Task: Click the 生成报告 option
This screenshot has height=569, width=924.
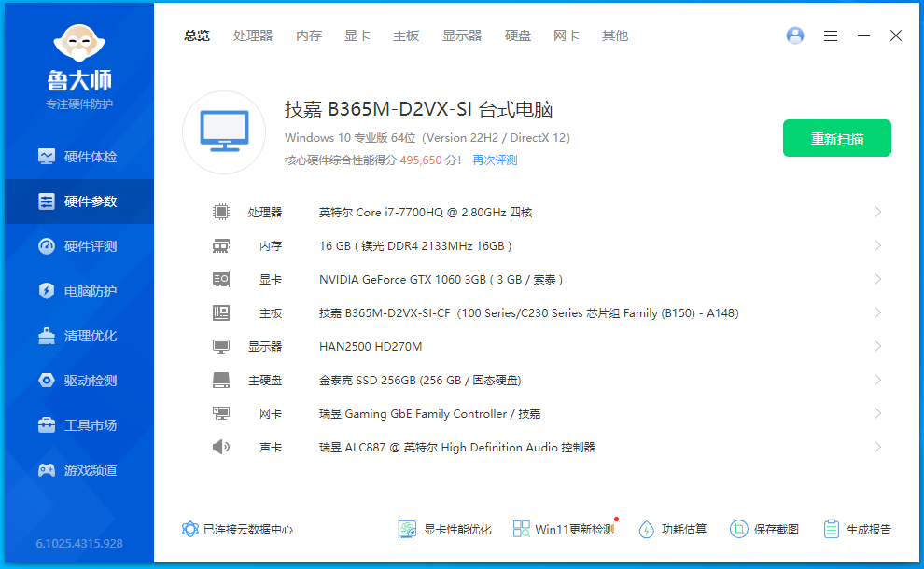Action: click(858, 529)
